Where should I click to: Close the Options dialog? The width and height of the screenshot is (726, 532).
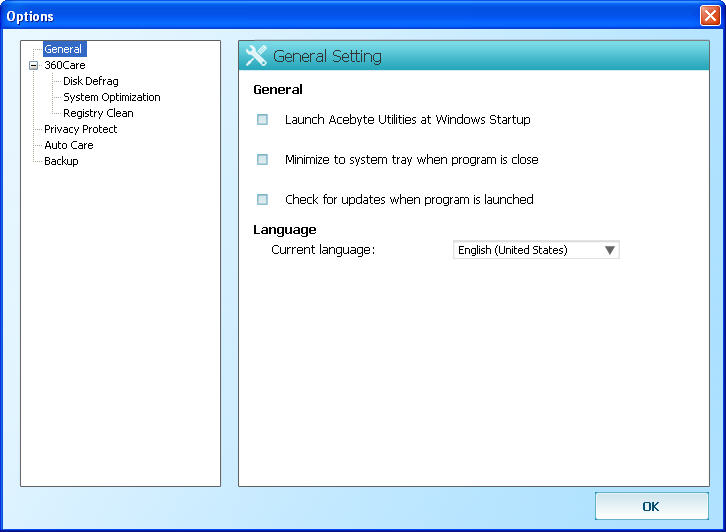(710, 16)
